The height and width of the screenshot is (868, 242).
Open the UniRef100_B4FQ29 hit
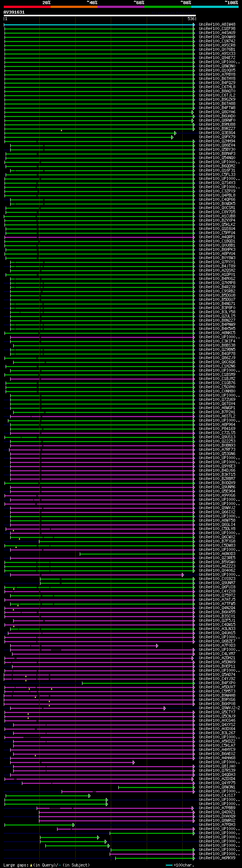(x=217, y=83)
